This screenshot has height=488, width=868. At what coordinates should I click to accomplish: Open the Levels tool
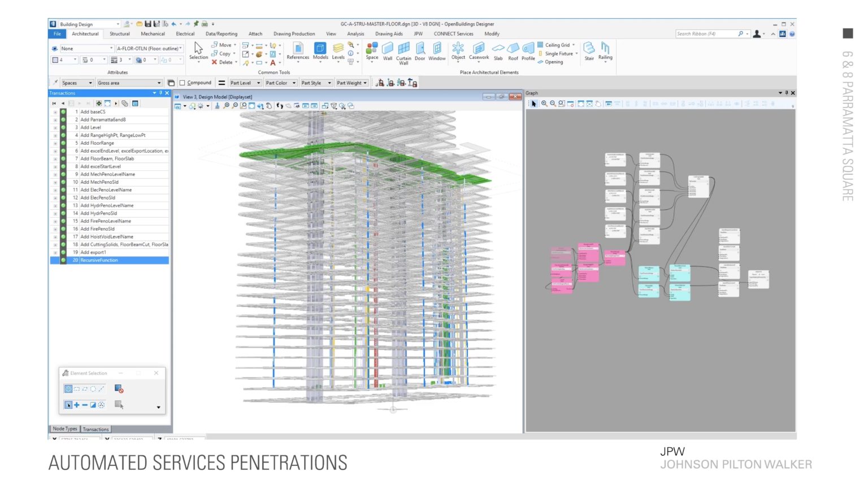338,52
